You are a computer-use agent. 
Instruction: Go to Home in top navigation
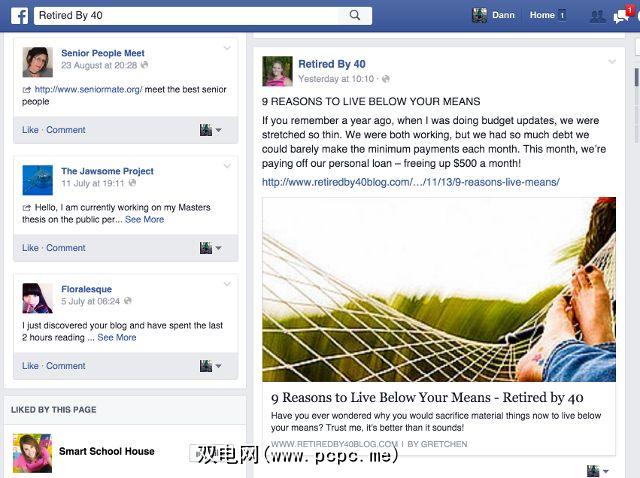542,15
